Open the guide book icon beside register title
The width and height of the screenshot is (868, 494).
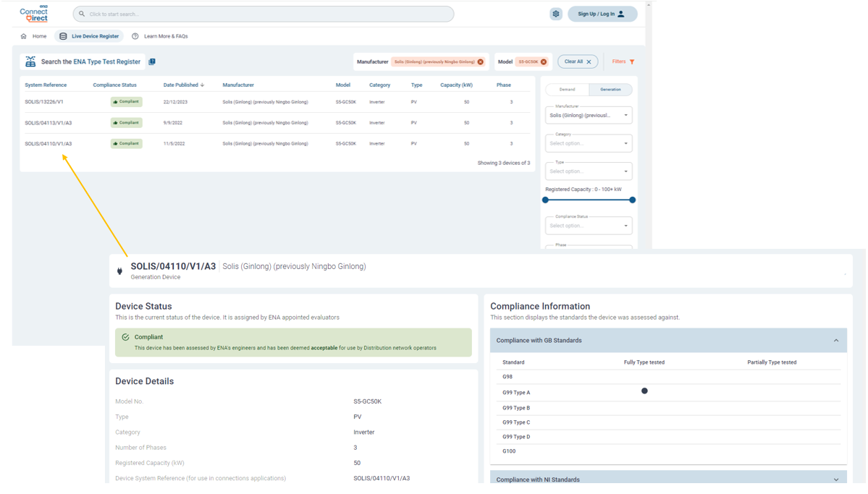coord(152,61)
